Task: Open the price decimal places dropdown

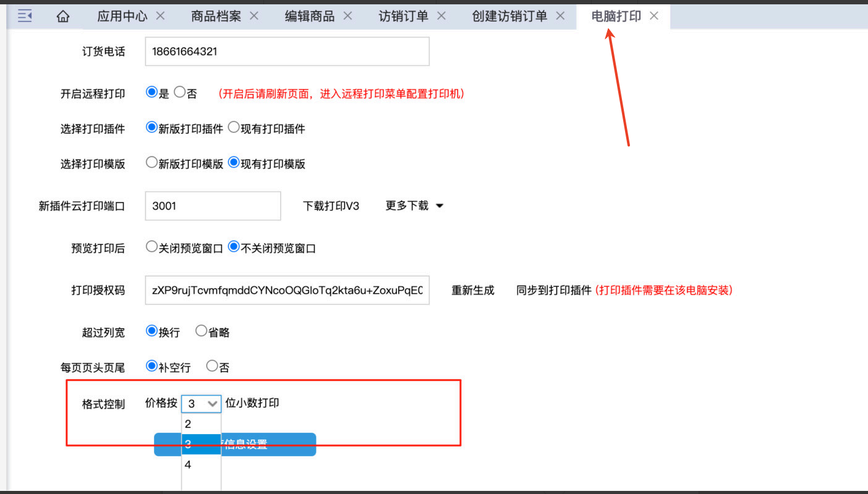Action: [202, 404]
